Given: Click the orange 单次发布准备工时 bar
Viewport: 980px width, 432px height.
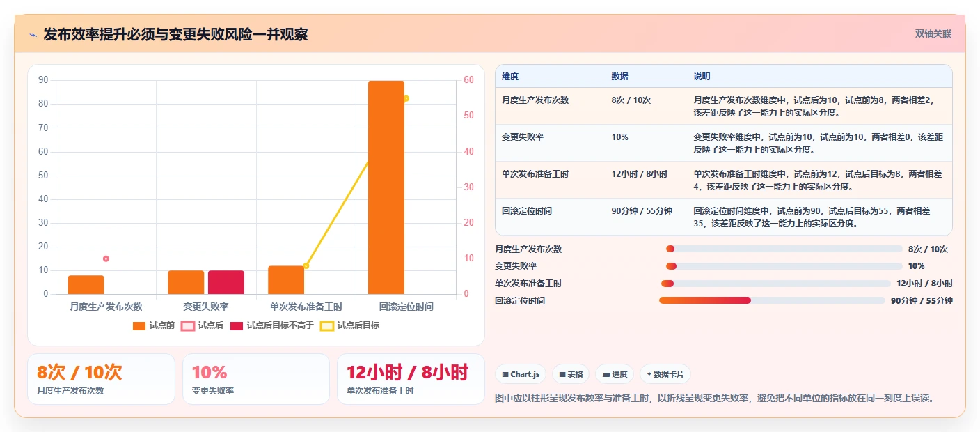Looking at the screenshot, I should [x=286, y=279].
